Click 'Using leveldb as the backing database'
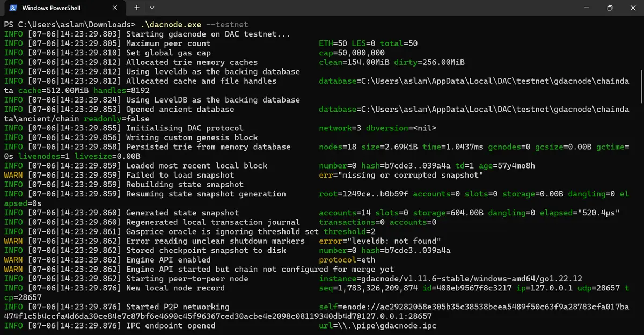Image resolution: width=644 pixels, height=335 pixels. [213, 71]
